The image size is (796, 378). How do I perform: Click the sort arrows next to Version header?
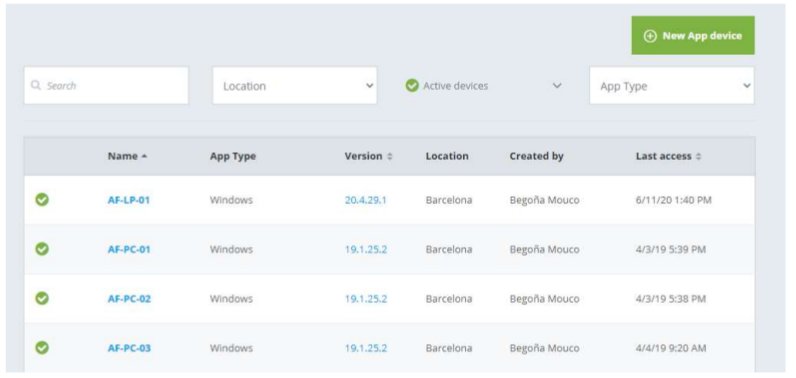click(x=390, y=157)
